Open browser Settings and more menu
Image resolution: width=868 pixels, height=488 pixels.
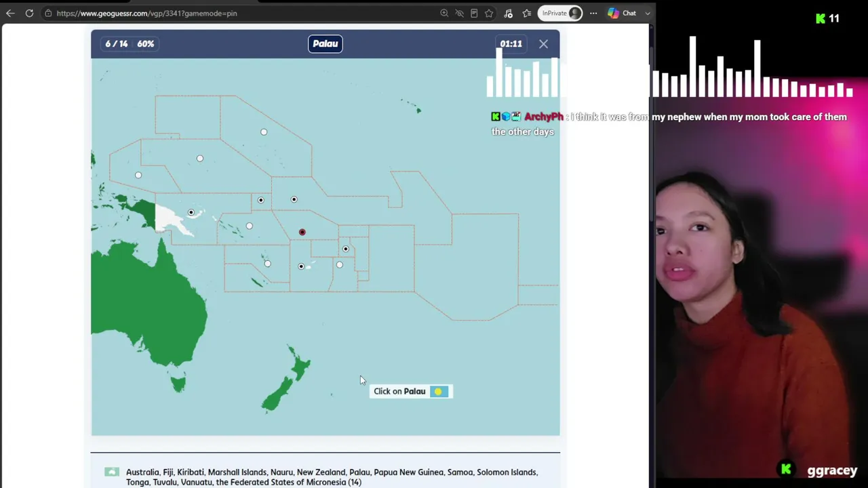[x=593, y=13]
